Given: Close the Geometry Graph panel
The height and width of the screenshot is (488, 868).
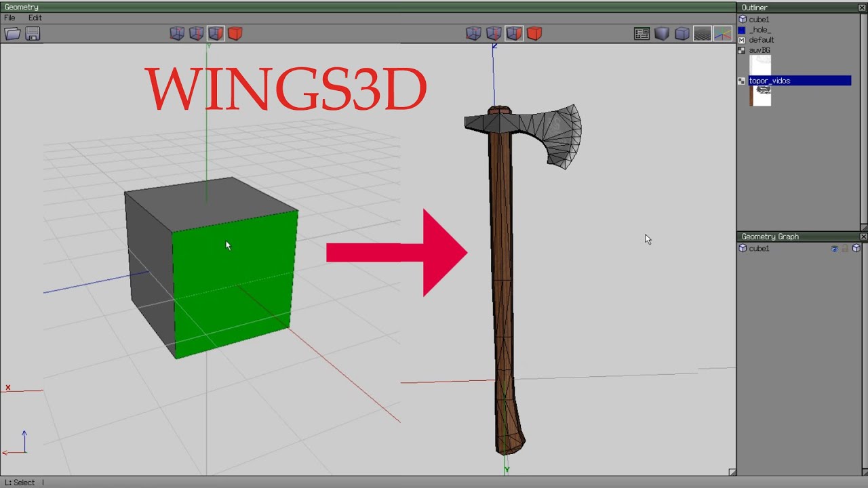Looking at the screenshot, I should tap(863, 237).
